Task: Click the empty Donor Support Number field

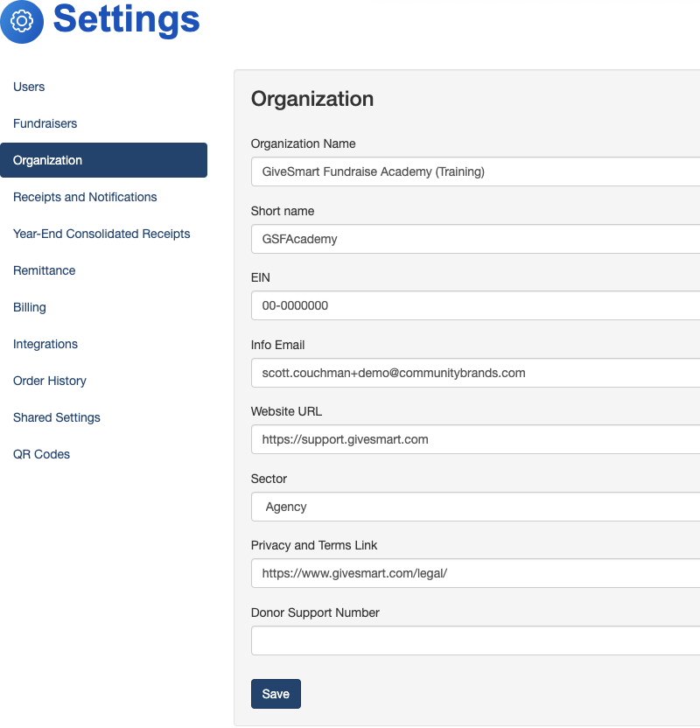Action: [475, 640]
